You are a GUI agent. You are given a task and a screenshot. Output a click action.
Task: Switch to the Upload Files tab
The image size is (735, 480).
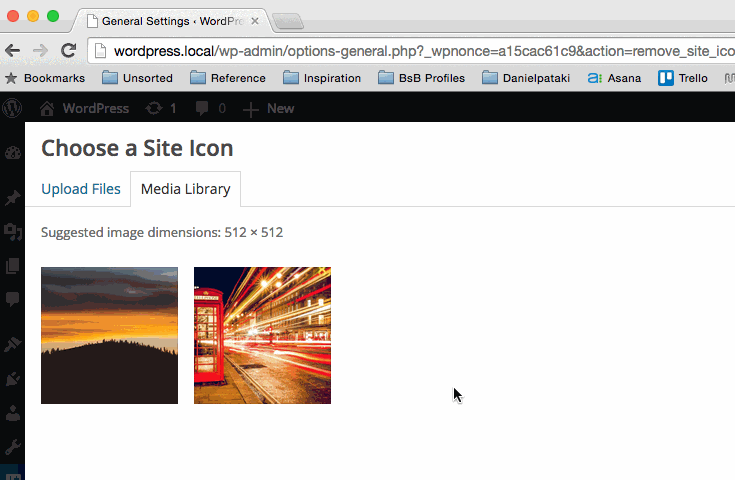coord(81,189)
